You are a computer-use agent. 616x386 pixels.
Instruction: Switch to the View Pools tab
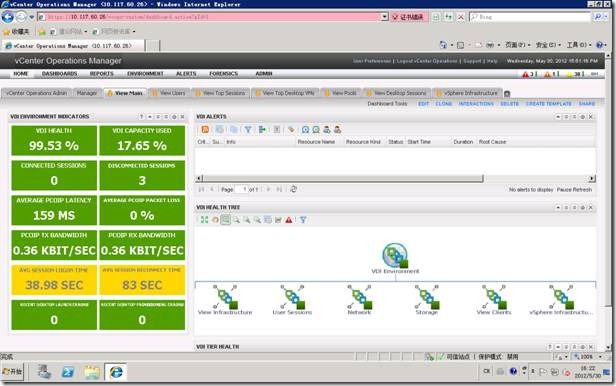pos(341,93)
